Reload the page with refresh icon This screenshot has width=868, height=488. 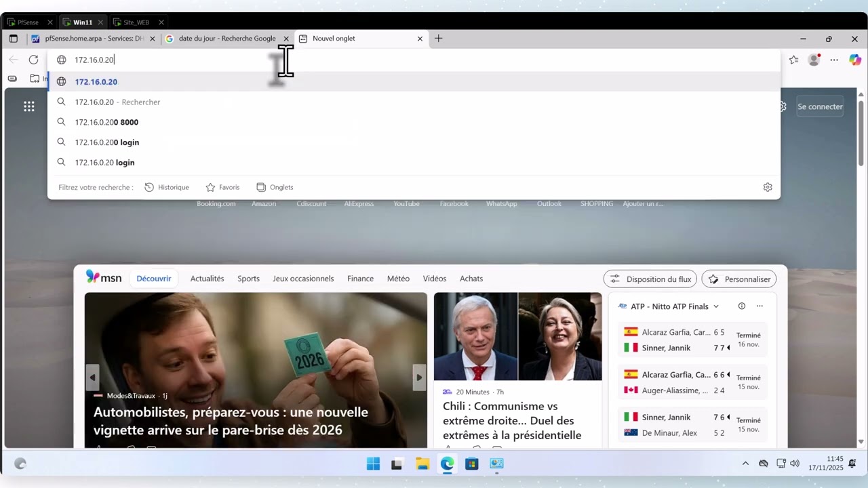[33, 60]
